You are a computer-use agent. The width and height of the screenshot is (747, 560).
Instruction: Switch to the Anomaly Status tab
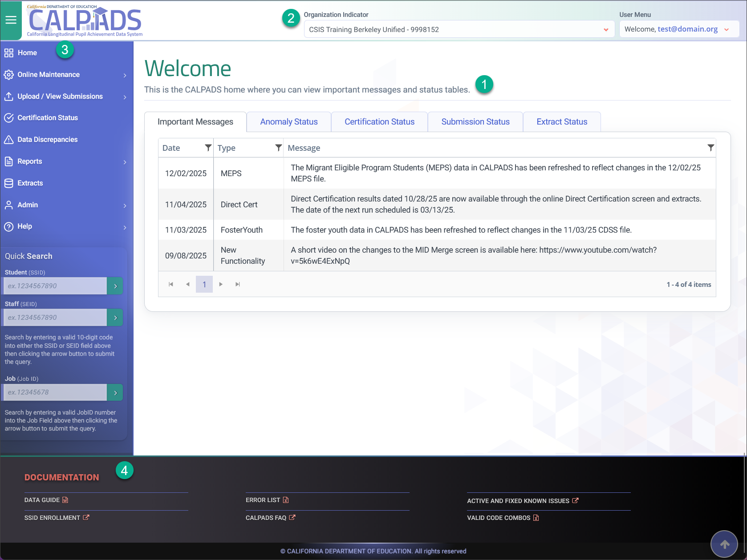pos(289,122)
